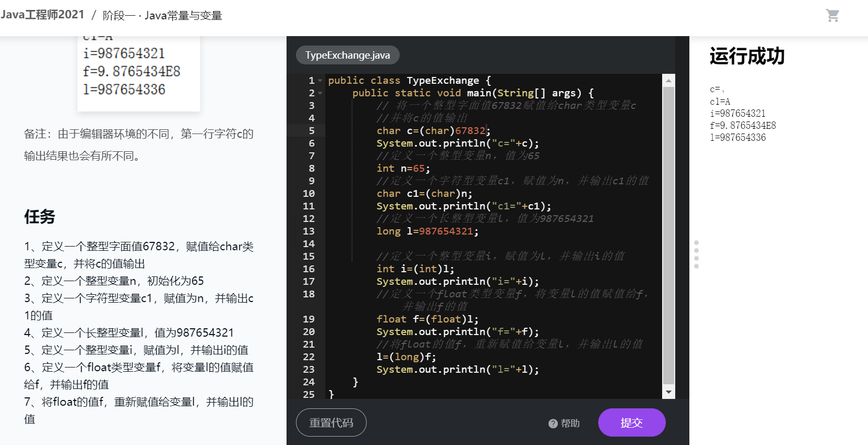Select the TypeExchange.java file tab
Viewport: 868px width, 445px height.
(x=348, y=55)
